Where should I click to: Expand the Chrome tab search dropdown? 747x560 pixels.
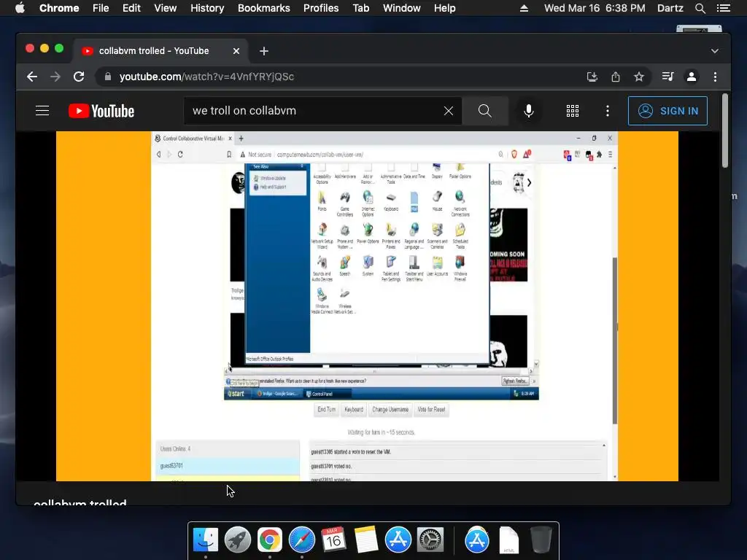(715, 51)
